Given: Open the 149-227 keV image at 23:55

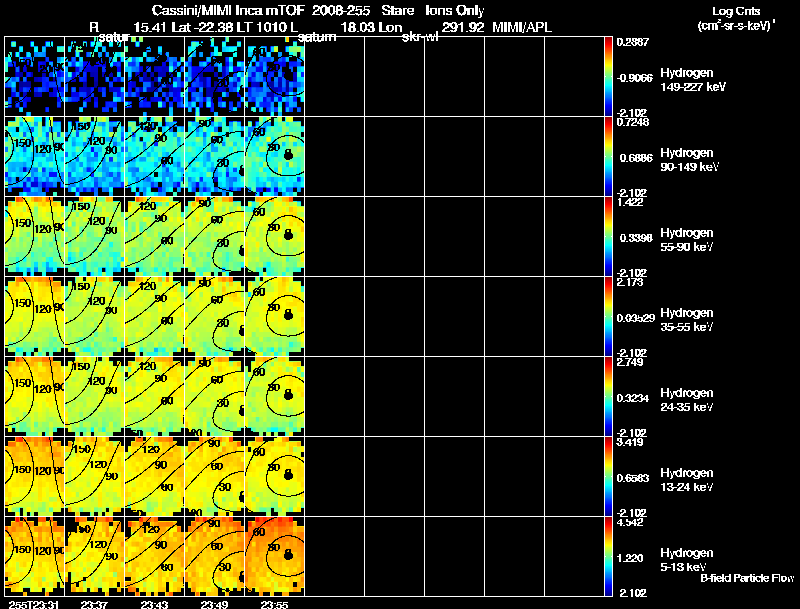Looking at the screenshot, I should click(274, 77).
